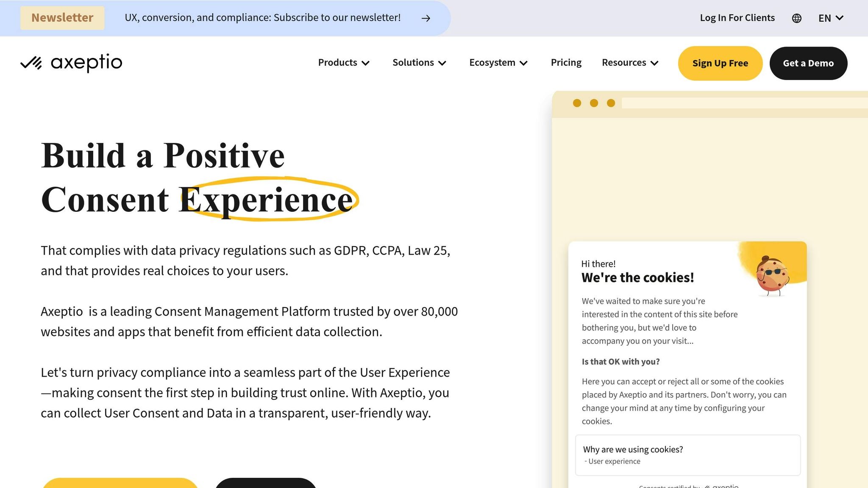
Task: Open Log In For Clients link
Action: point(737,18)
